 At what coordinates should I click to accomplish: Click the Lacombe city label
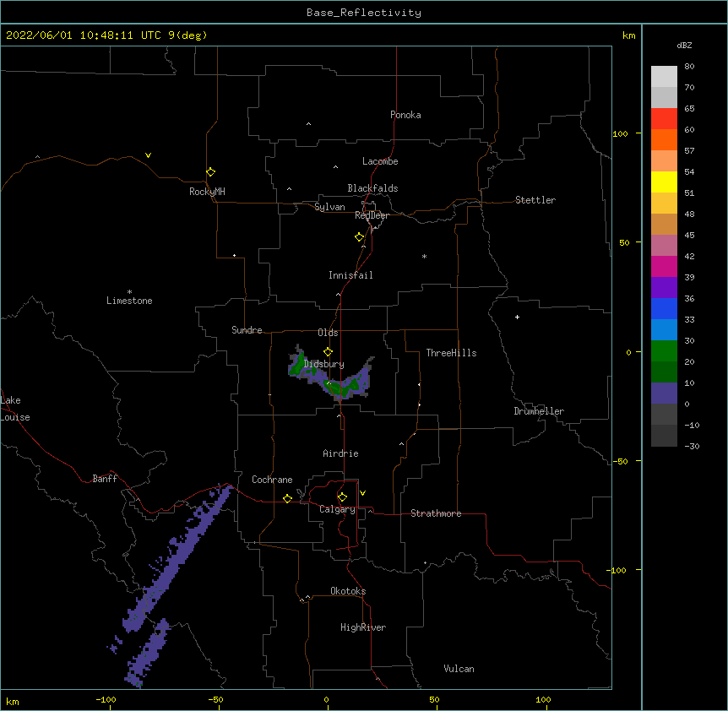380,161
